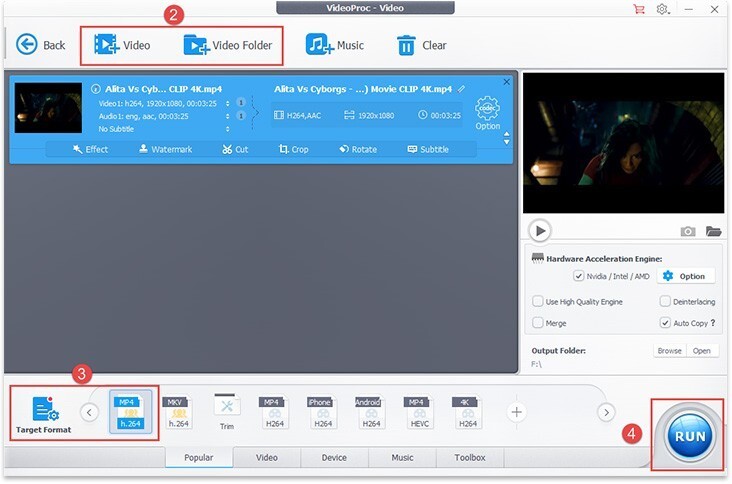Image resolution: width=732 pixels, height=484 pixels.
Task: Take a snapshot with the camera icon
Action: (x=687, y=231)
